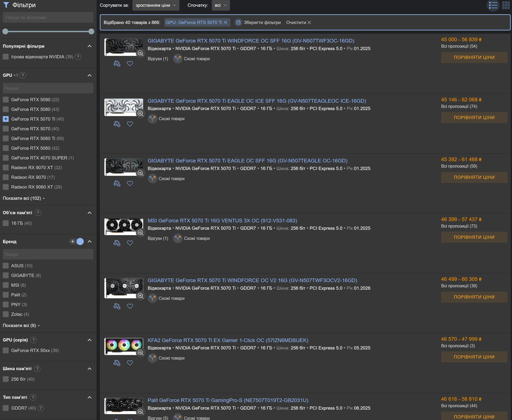The width and height of the screenshot is (512, 420).
Task: Toggle the Бренд include/exclude switch
Action: [77, 242]
